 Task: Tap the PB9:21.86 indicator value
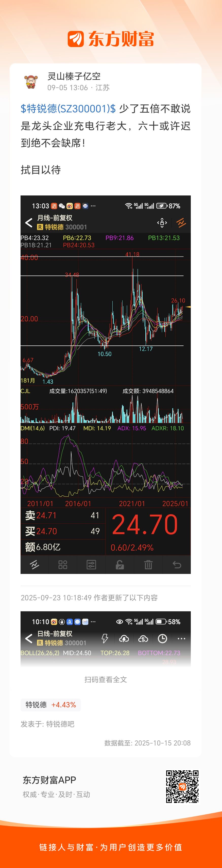click(119, 238)
